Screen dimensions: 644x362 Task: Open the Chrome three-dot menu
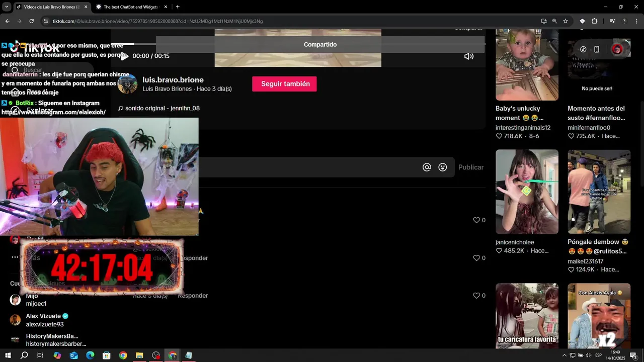[x=637, y=21]
